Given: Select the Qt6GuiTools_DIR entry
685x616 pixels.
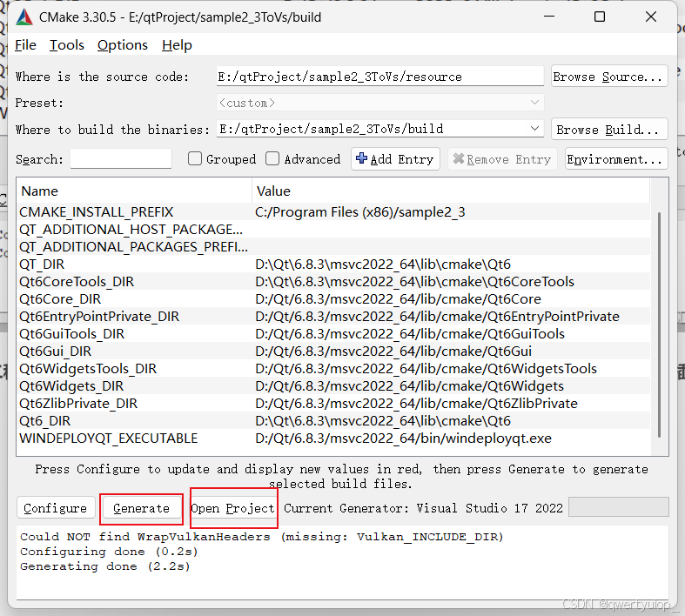Looking at the screenshot, I should pyautogui.click(x=71, y=334).
